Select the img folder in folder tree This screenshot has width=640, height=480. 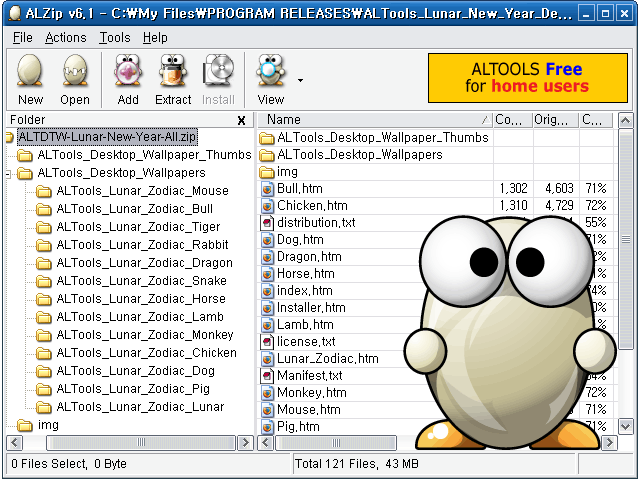(48, 425)
